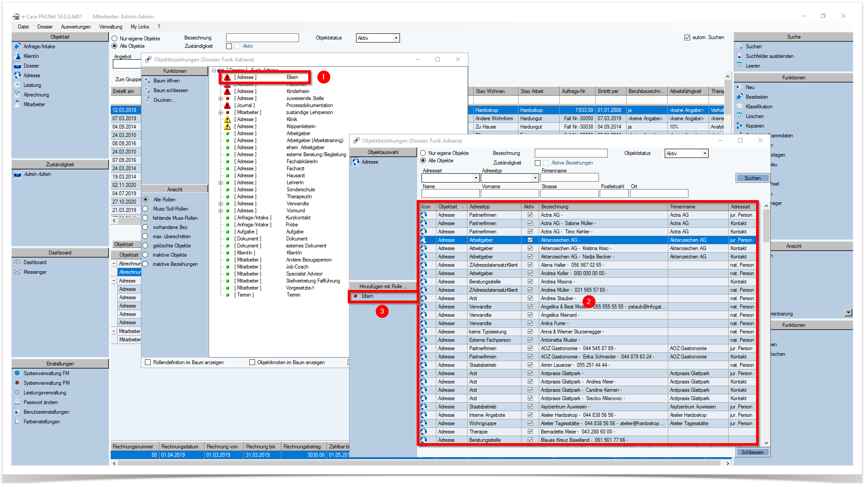The height and width of the screenshot is (487, 868).
Task: Click Klassifikation function
Action: tap(759, 107)
